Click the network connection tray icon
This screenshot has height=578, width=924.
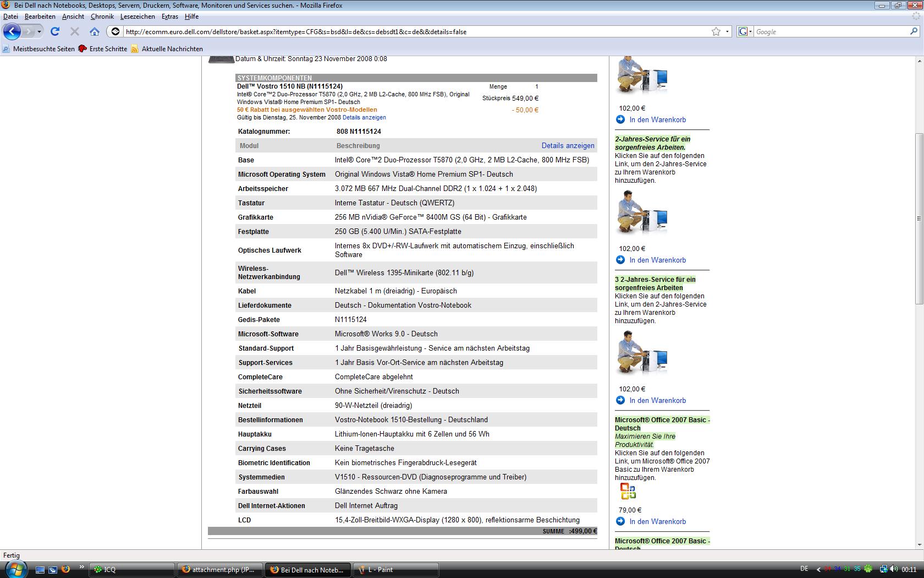pyautogui.click(x=883, y=569)
